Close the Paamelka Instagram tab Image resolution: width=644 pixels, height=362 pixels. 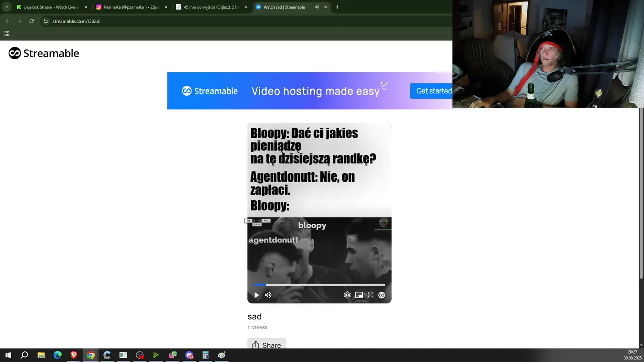coord(166,7)
